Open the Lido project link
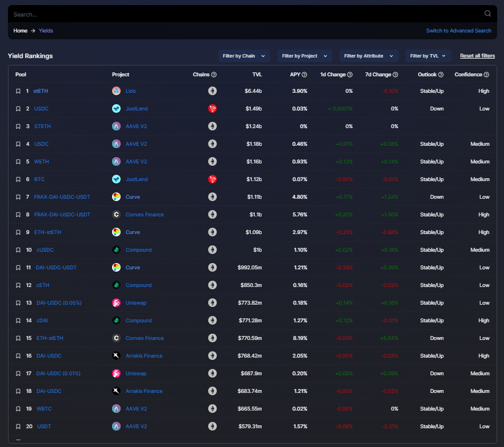Screen dimensions: 504x447 130,91
